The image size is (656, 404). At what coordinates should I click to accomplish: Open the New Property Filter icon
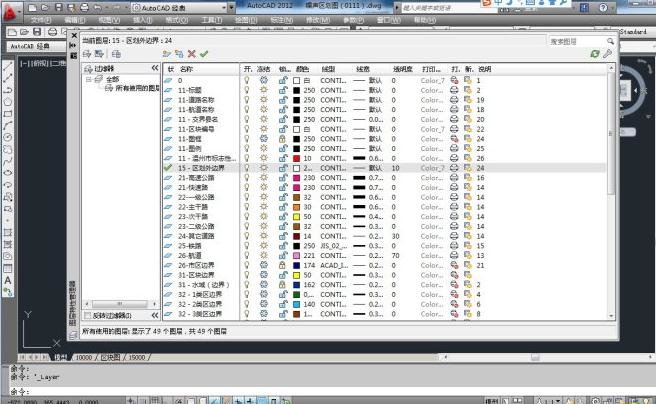click(x=87, y=54)
